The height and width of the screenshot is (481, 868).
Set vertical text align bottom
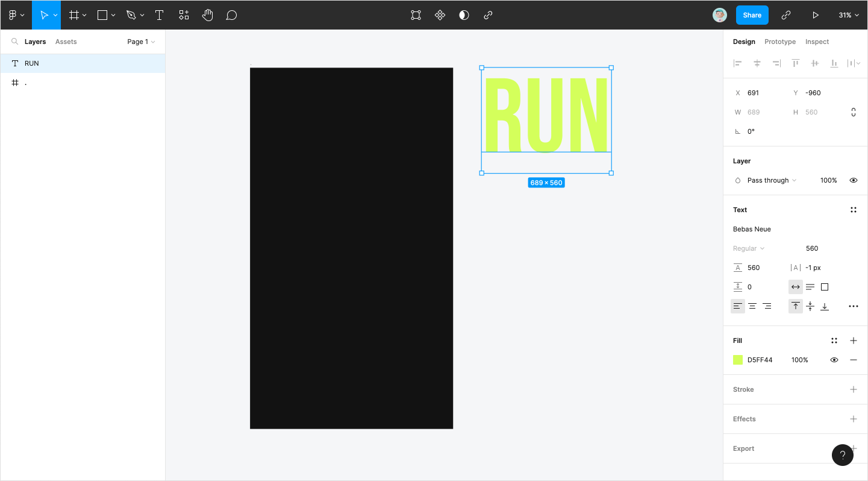point(825,306)
